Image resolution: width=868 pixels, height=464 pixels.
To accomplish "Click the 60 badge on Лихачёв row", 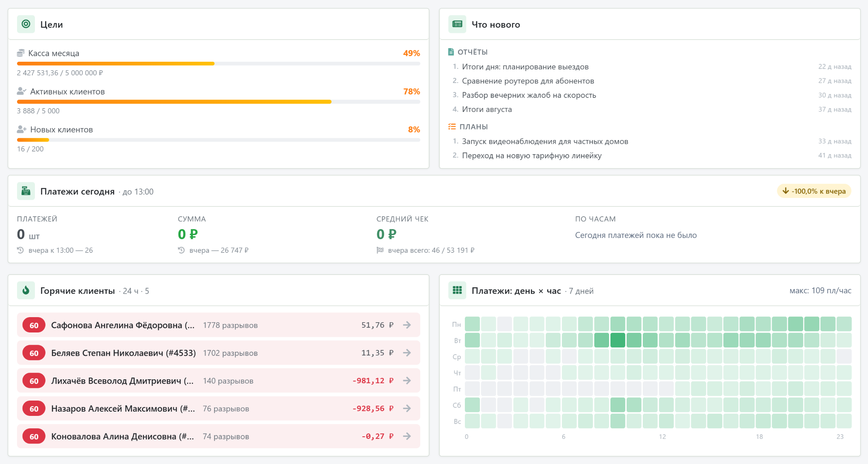I will coord(34,381).
